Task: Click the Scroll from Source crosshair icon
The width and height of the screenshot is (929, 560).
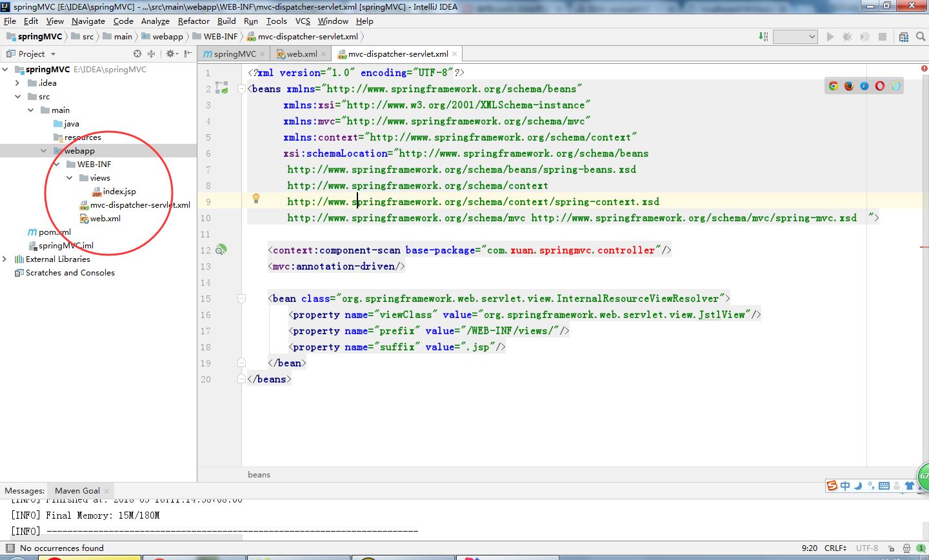Action: (137, 54)
